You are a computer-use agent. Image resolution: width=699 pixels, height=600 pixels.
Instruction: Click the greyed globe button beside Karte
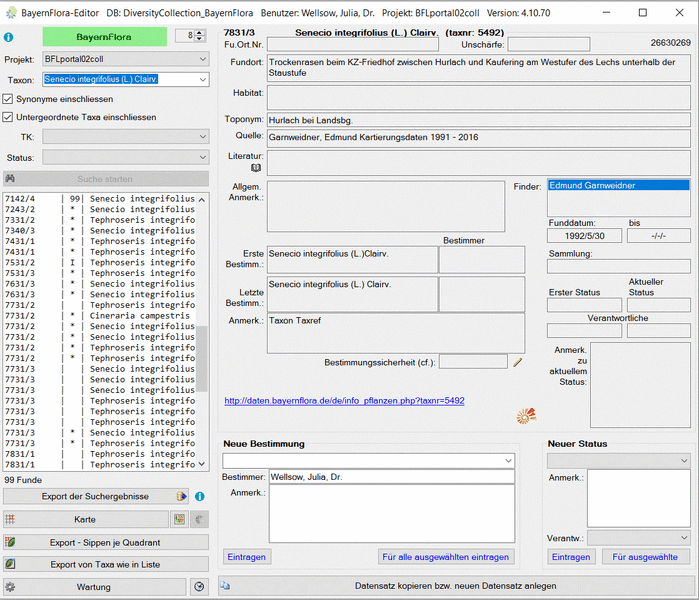pyautogui.click(x=199, y=519)
